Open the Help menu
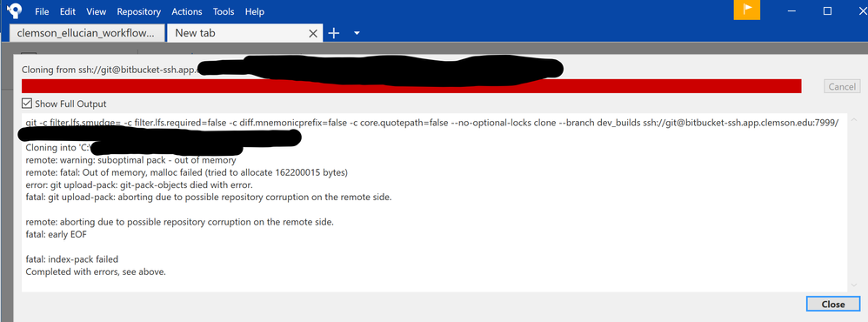The width and height of the screenshot is (868, 322). 254,11
